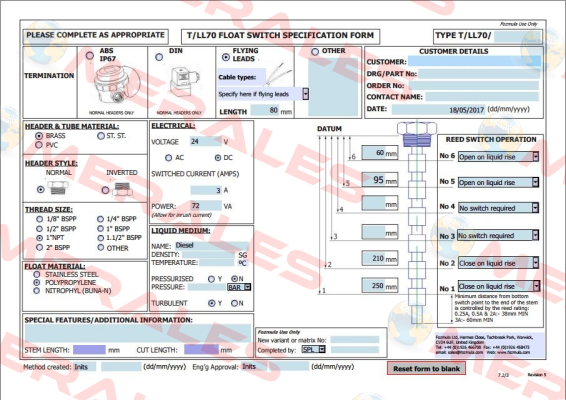This screenshot has width=566, height=400.
Task: Pick 1"NPT thread size
Action: click(x=39, y=238)
